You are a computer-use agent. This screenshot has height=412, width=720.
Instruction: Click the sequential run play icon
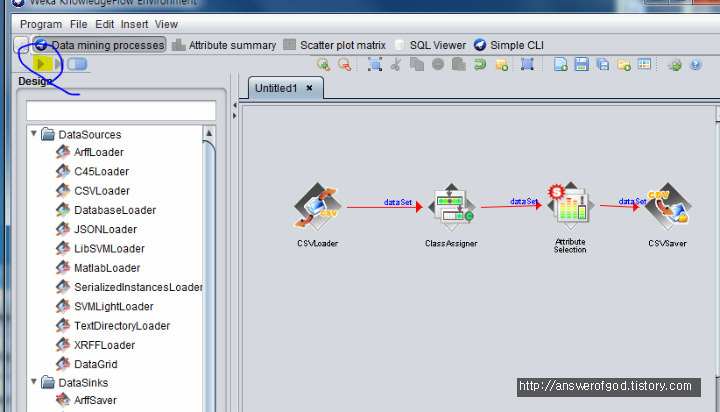point(58,64)
